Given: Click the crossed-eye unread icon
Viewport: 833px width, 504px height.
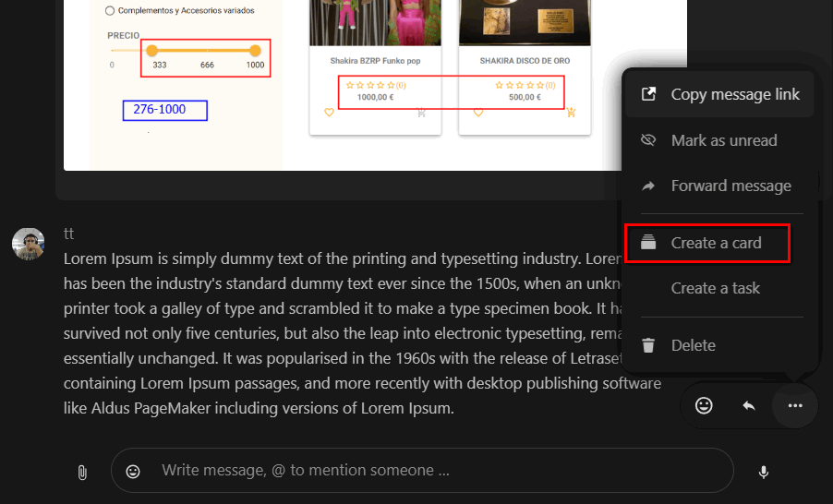Looking at the screenshot, I should click(648, 139).
